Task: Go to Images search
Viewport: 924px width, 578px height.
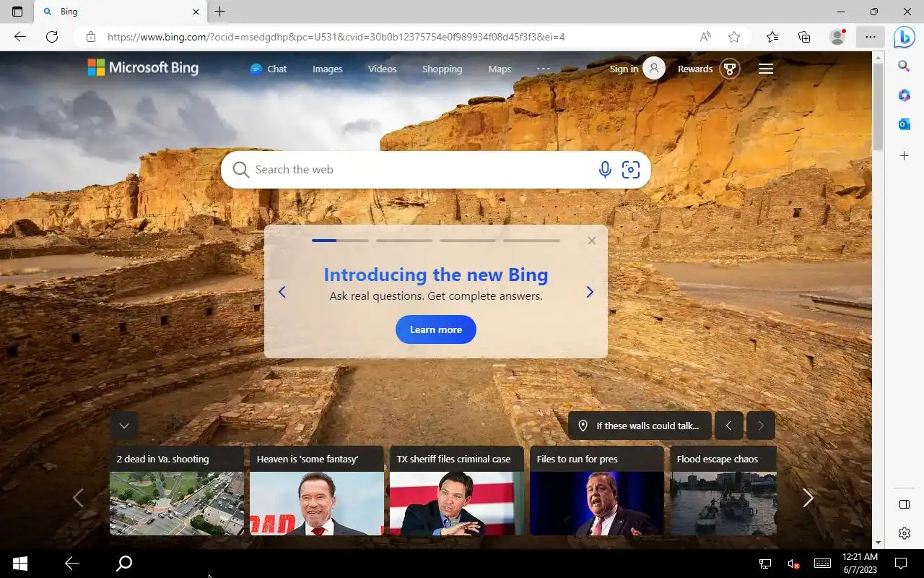Action: tap(327, 69)
